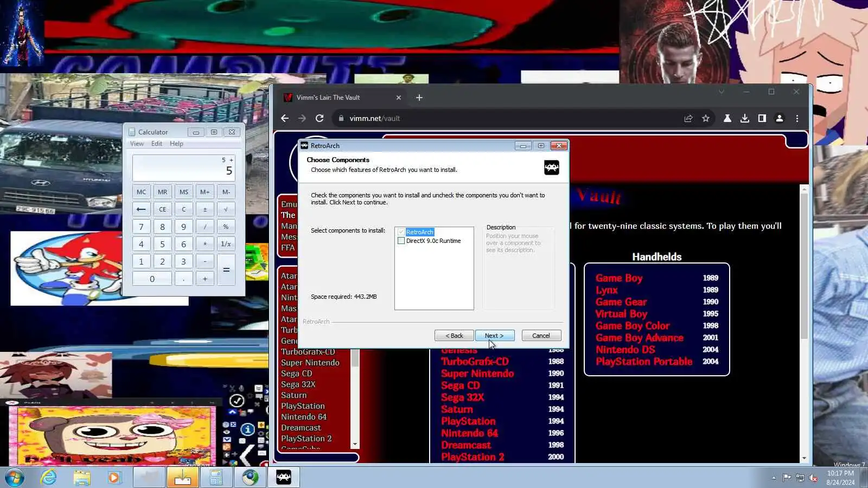Click page scrollbar down arrow
The width and height of the screenshot is (868, 488).
click(x=804, y=458)
